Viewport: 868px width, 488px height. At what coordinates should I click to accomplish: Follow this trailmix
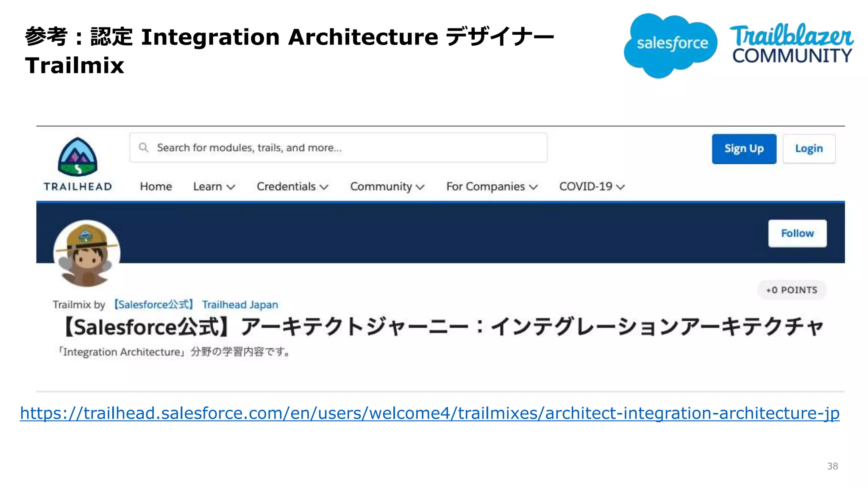click(x=797, y=233)
